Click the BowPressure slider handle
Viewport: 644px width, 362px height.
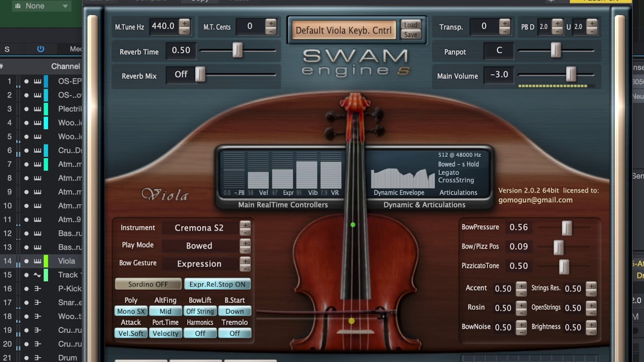click(x=567, y=228)
